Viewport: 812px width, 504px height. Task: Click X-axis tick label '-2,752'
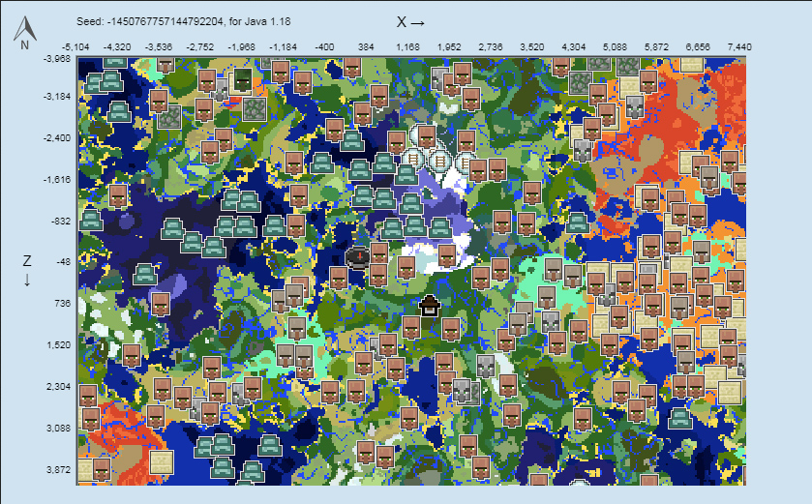(200, 47)
